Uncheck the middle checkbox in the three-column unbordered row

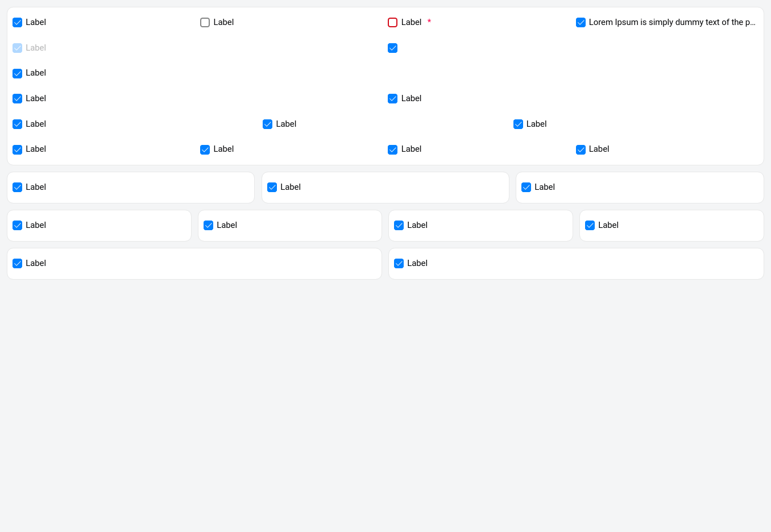[267, 124]
